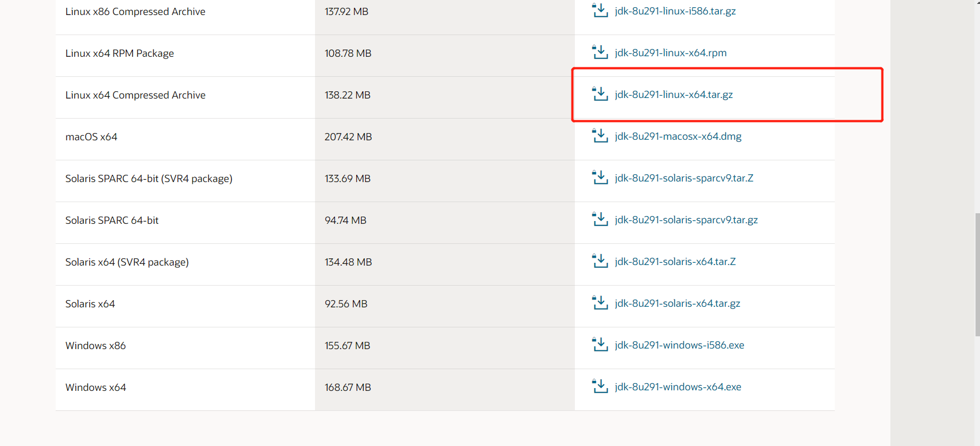Select 'Solaris SPARC 64-bit' label in the 94.74 MB row
Image resolution: width=980 pixels, height=446 pixels.
click(112, 220)
